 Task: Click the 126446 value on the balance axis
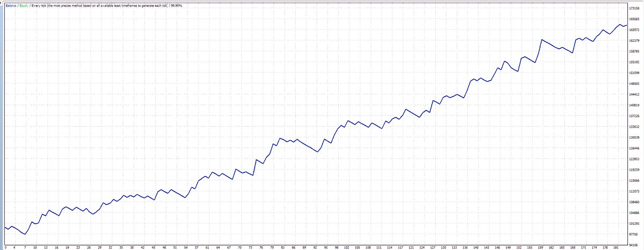coord(634,148)
